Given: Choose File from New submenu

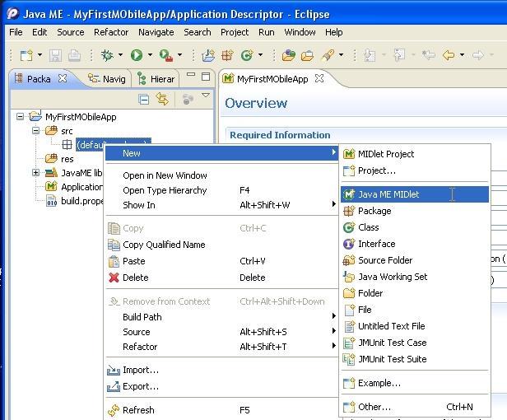Looking at the screenshot, I should click(415, 310).
